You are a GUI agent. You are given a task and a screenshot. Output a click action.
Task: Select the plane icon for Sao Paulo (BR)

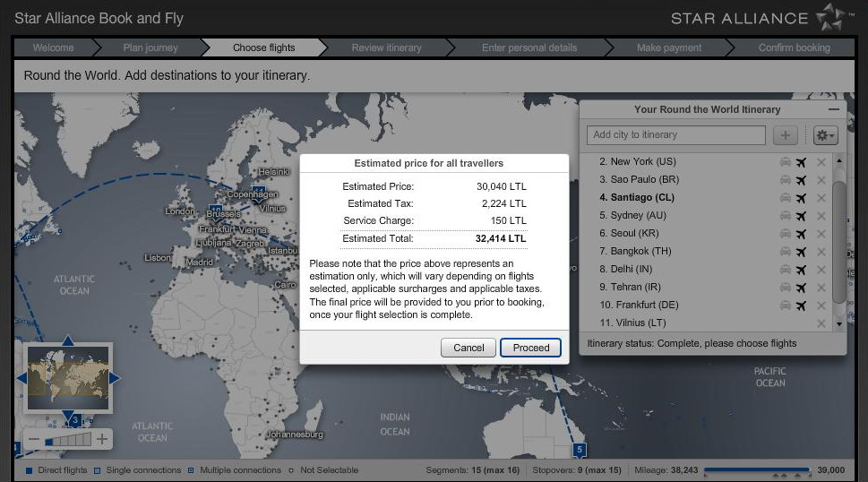pyautogui.click(x=801, y=180)
